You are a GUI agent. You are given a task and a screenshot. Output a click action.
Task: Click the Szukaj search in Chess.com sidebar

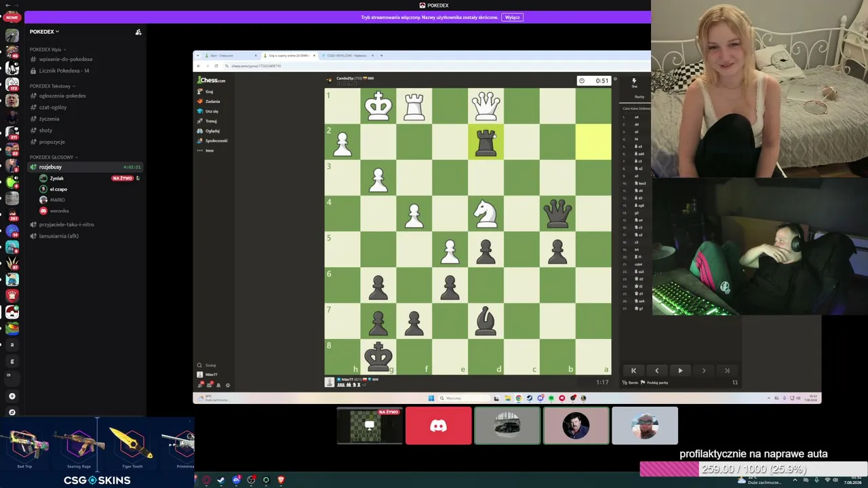click(207, 365)
